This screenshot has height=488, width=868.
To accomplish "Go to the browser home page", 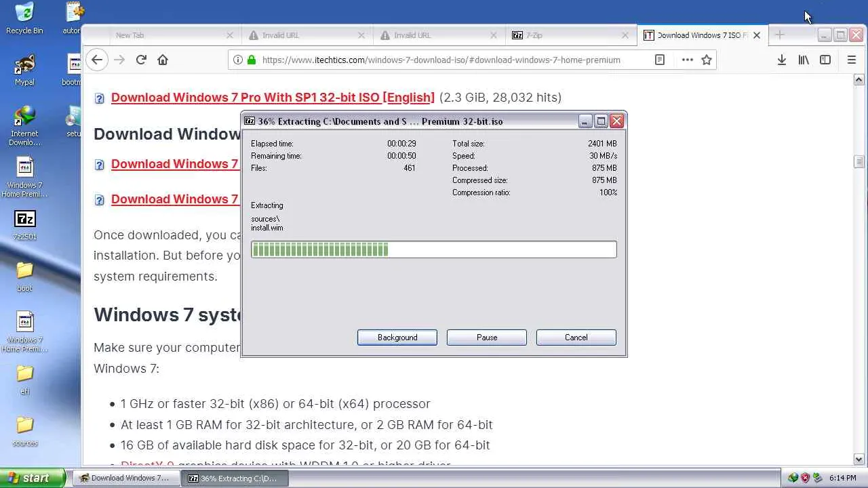I will click(163, 60).
